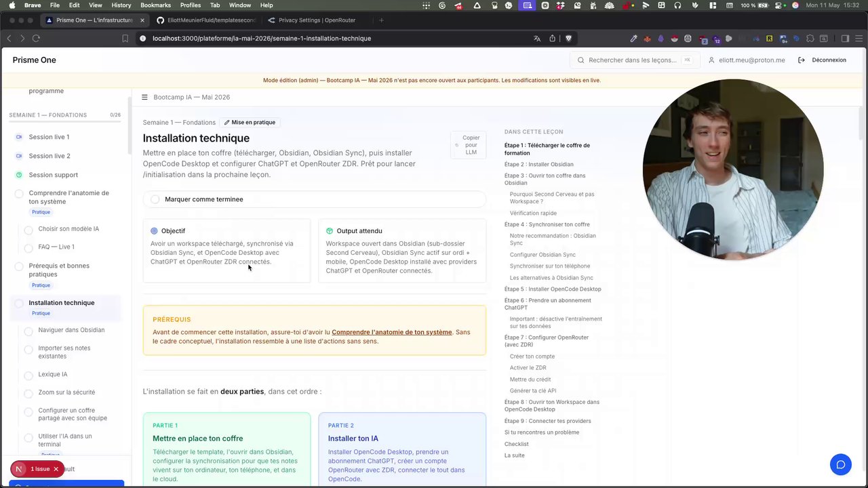Check the circle for Lexique IA

click(28, 375)
